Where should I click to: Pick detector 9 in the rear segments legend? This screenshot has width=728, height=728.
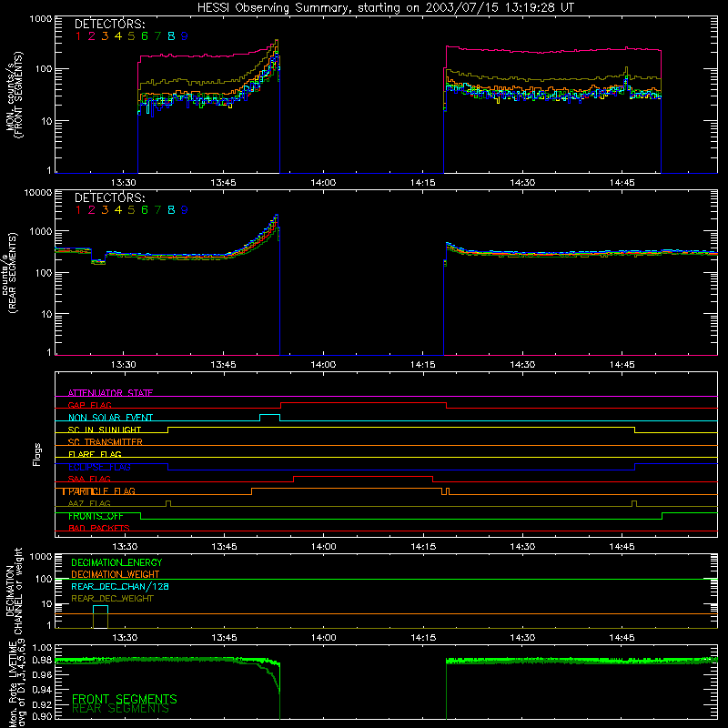click(x=185, y=210)
